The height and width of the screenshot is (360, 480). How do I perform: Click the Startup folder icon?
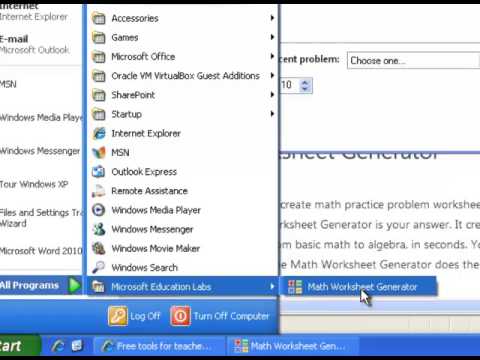(99, 114)
